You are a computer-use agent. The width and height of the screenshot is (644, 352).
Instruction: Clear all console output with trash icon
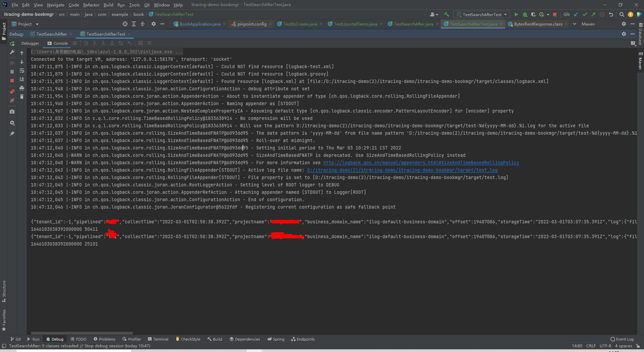pyautogui.click(x=22, y=97)
